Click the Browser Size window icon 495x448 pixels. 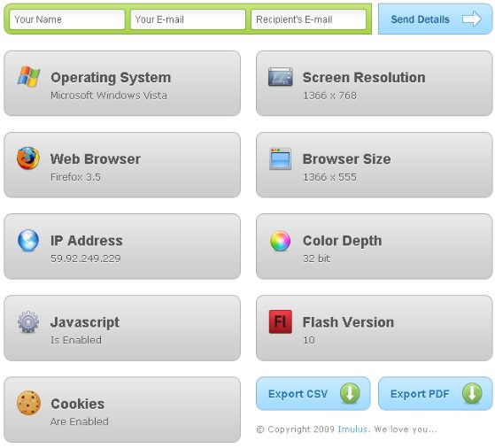(x=281, y=158)
